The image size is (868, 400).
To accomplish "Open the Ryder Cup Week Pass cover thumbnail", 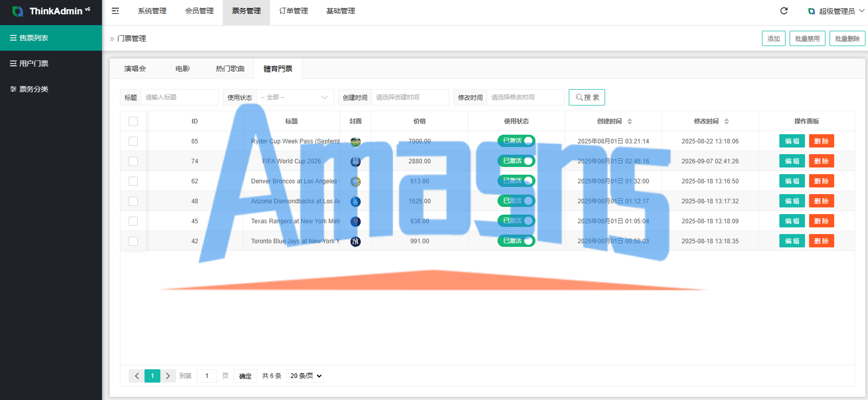I will click(356, 142).
